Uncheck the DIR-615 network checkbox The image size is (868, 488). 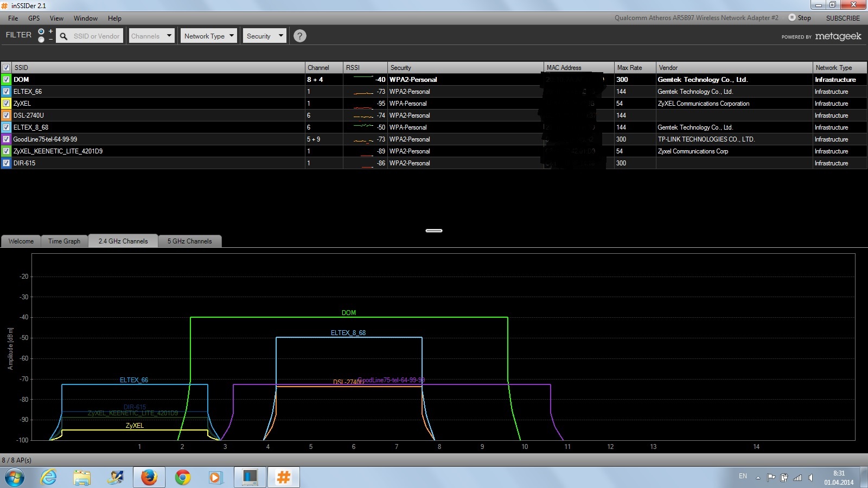6,163
